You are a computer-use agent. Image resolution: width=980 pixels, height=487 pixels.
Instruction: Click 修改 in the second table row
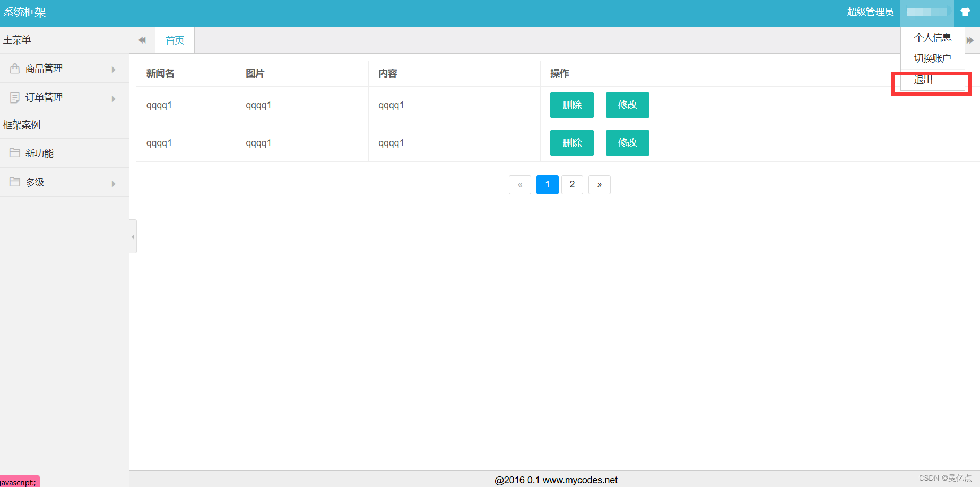628,143
